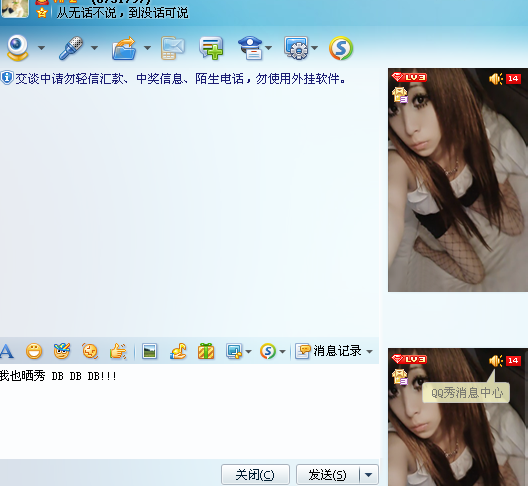Screen dimensions: 528x486
Task: Insert a picture with the image icon
Action: (149, 351)
